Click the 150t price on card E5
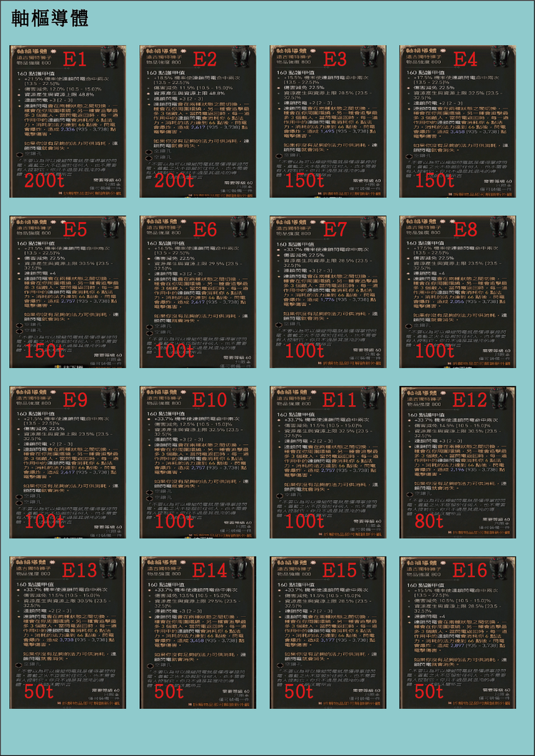 coord(44,352)
